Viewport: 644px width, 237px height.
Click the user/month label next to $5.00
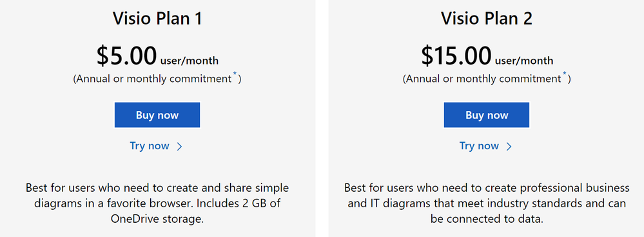click(190, 61)
